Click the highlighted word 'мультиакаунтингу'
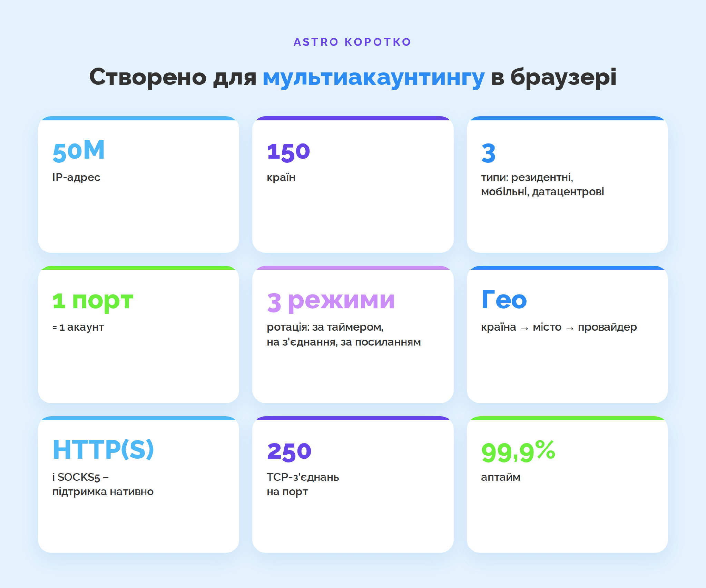This screenshot has width=706, height=588. (x=374, y=78)
